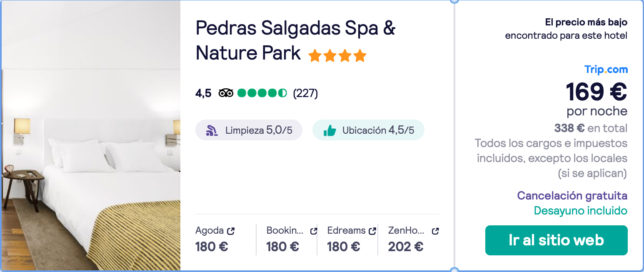Click the Edreams external link icon
Screen dimensions: 644x272
[x=372, y=231]
